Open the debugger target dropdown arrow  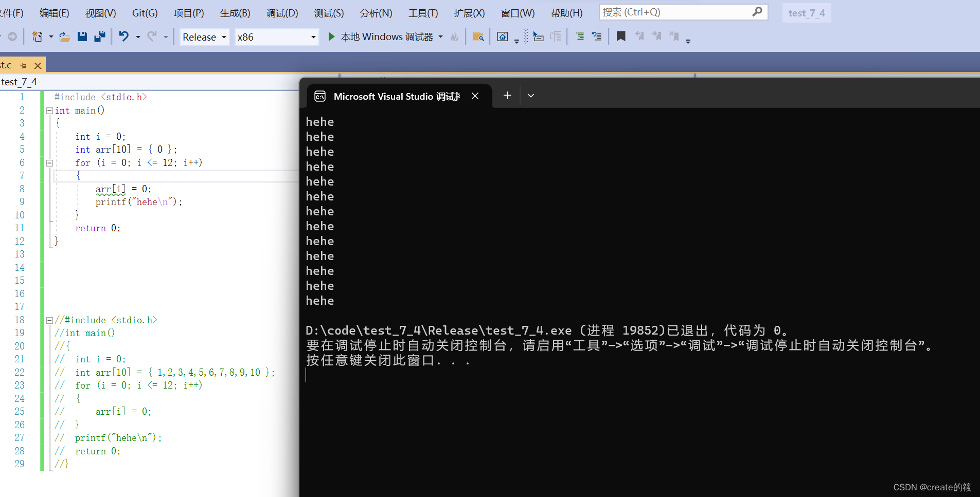pos(441,37)
